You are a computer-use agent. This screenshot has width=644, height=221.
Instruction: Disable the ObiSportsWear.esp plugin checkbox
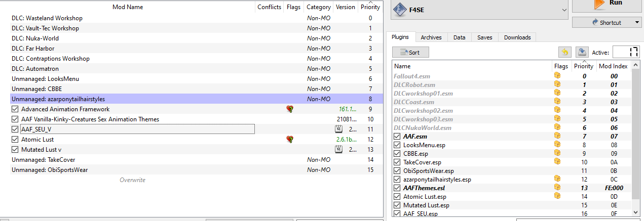pyautogui.click(x=397, y=171)
